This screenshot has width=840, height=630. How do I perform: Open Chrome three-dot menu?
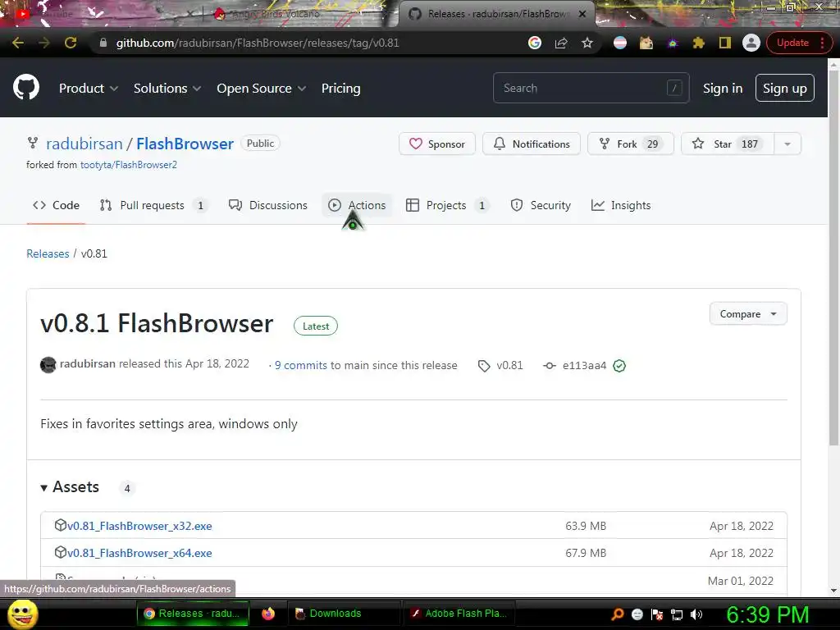click(822, 43)
